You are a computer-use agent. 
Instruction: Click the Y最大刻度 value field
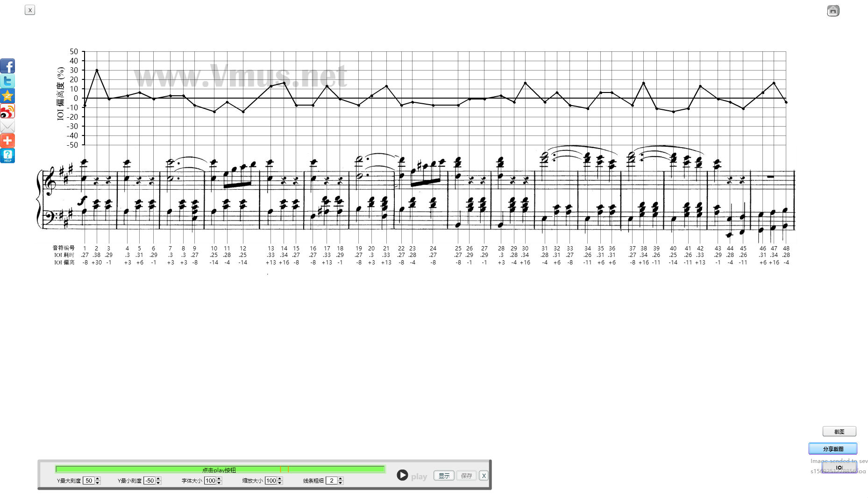pyautogui.click(x=88, y=481)
